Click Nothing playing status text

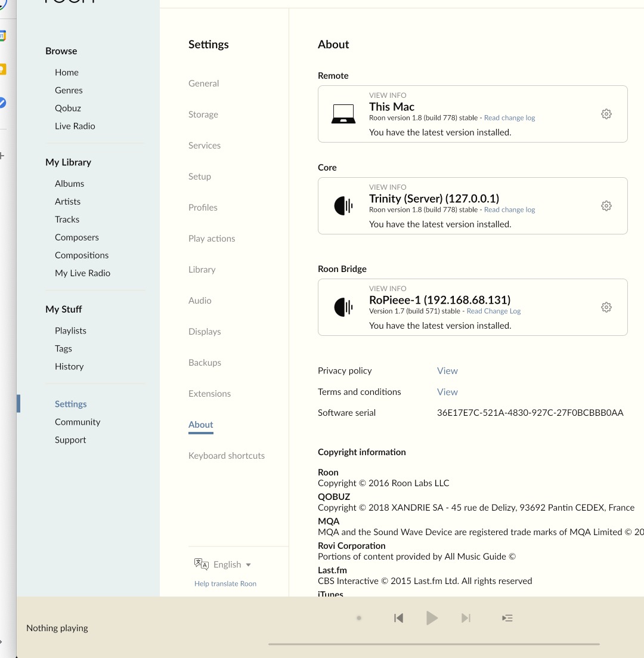(57, 628)
